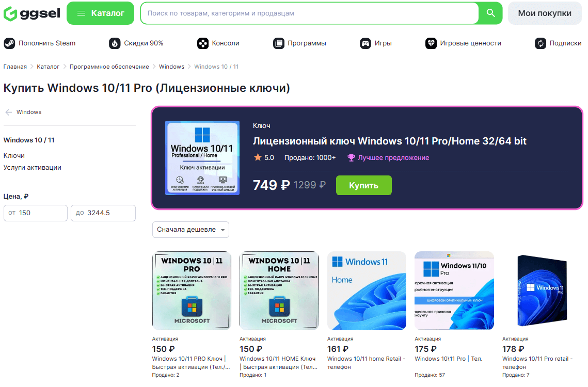The height and width of the screenshot is (387, 588).
Task: Click the back arrow beside Windows
Action: point(9,112)
